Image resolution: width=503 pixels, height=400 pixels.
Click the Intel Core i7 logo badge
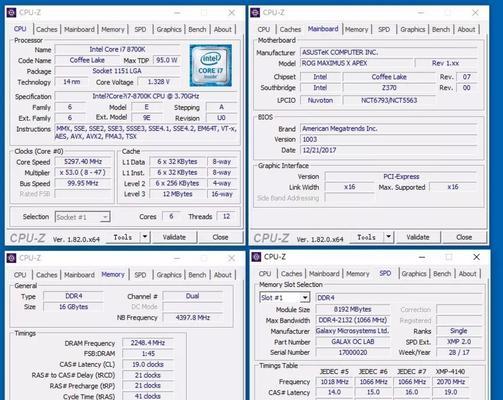coord(211,65)
